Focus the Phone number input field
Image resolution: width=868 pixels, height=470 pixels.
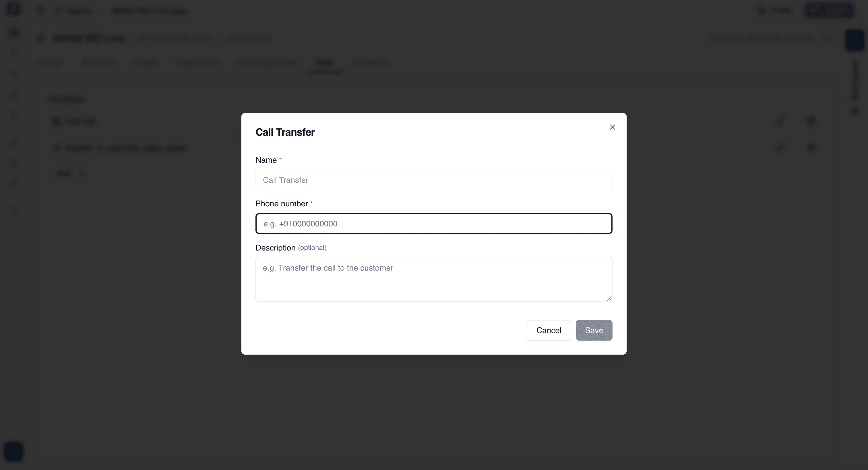click(x=433, y=223)
